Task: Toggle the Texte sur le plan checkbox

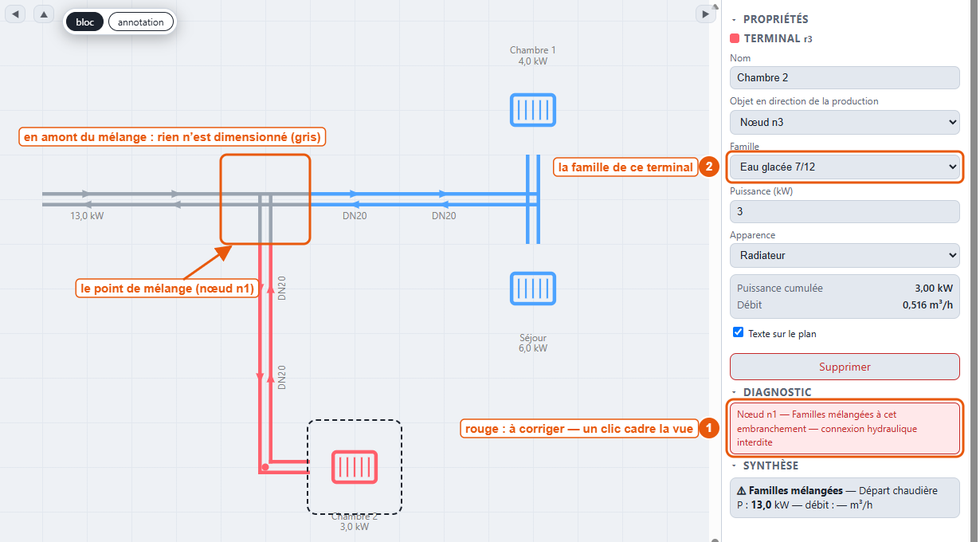Action: click(x=738, y=332)
